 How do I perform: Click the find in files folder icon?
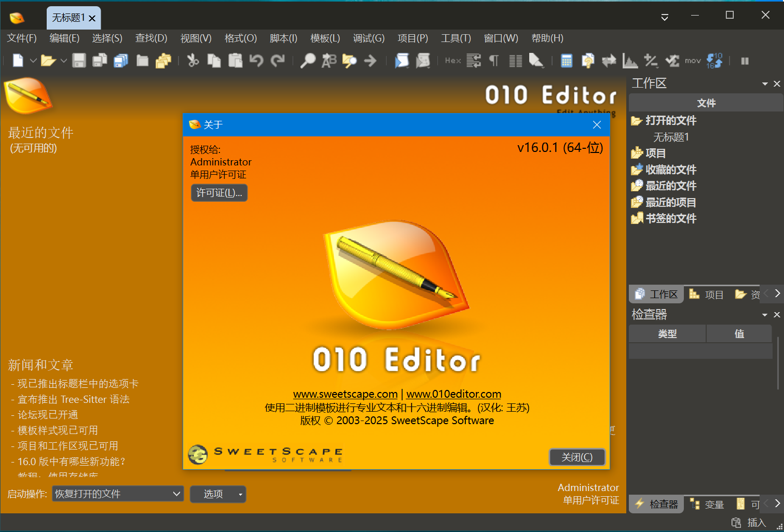349,61
